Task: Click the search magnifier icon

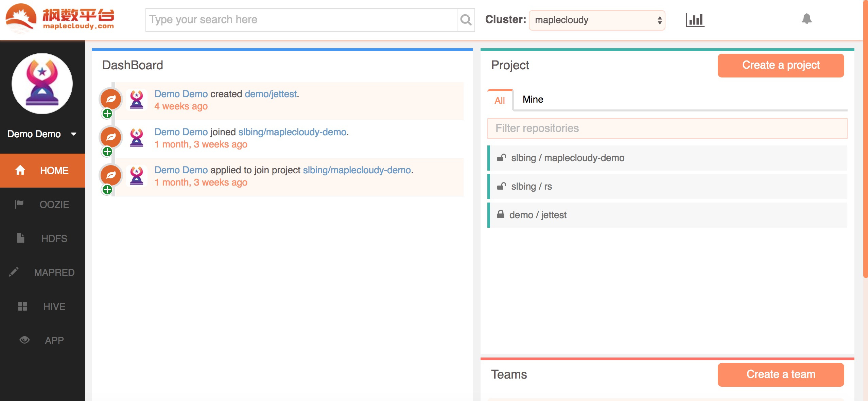Action: (x=466, y=20)
